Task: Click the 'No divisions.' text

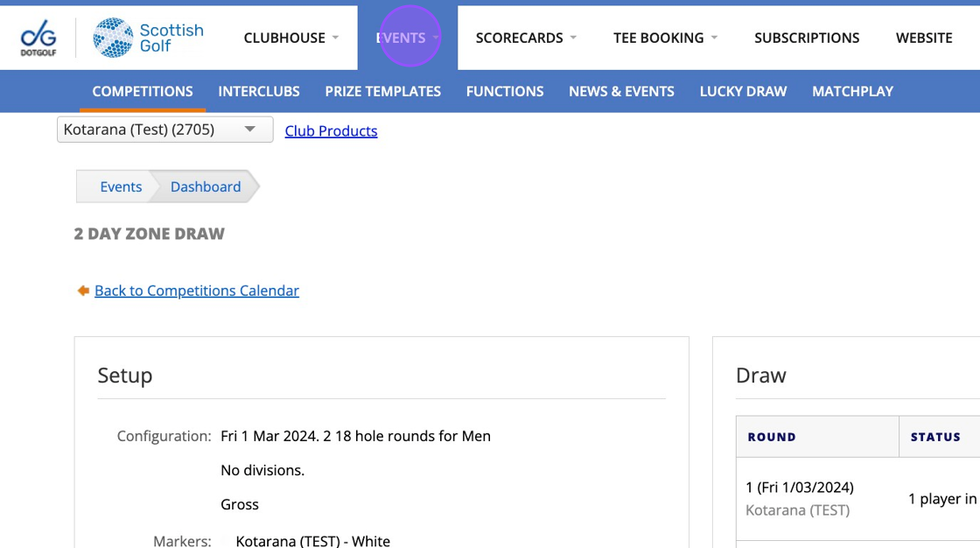Action: 262,470
